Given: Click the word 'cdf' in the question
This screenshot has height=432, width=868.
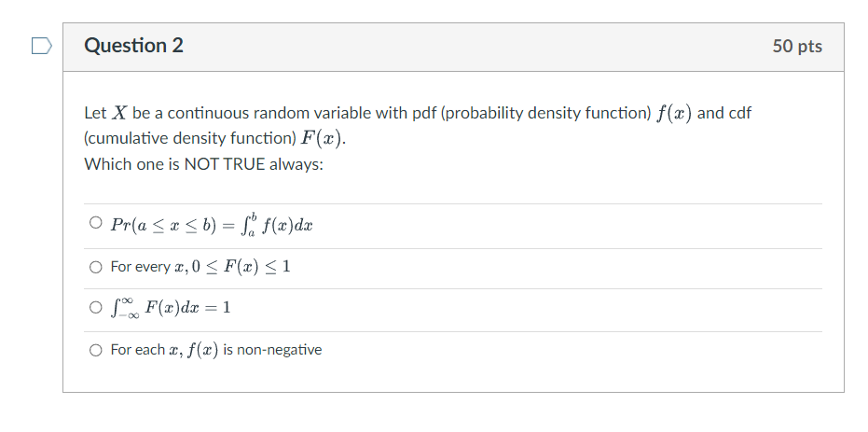Looking at the screenshot, I should coord(738,113).
